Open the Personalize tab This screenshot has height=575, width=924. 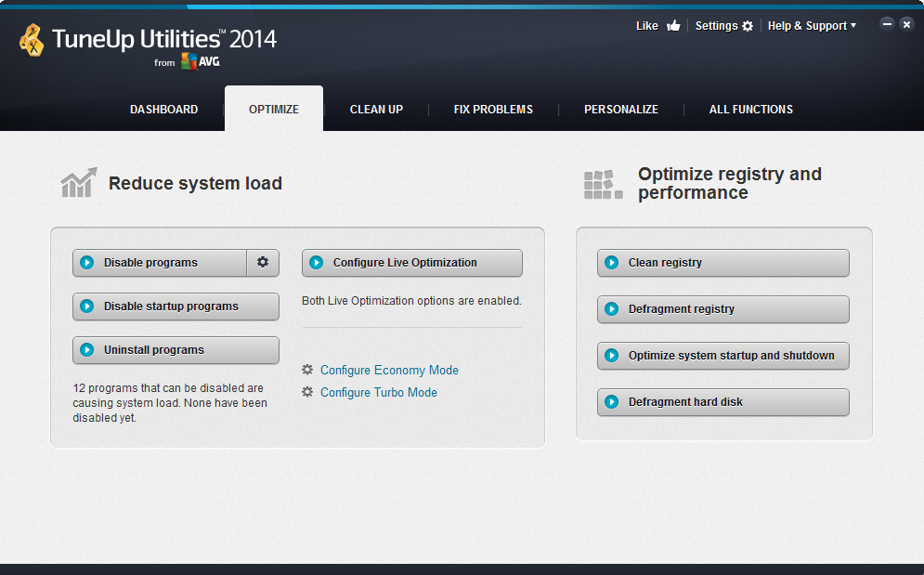(x=621, y=109)
